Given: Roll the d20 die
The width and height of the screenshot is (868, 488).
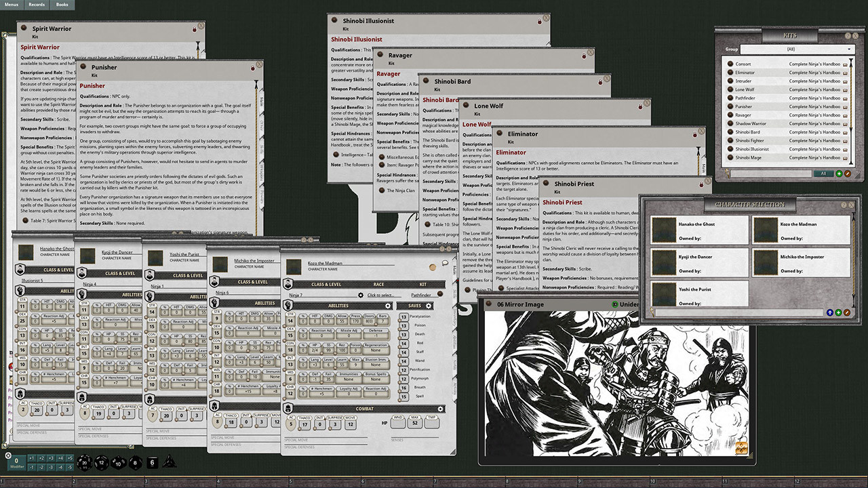Looking at the screenshot, I should (84, 462).
